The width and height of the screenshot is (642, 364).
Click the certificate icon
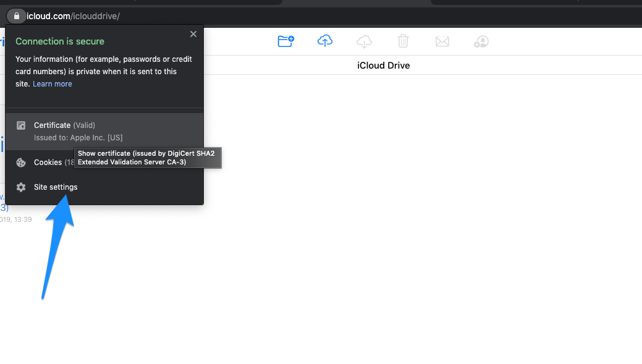pos(21,125)
